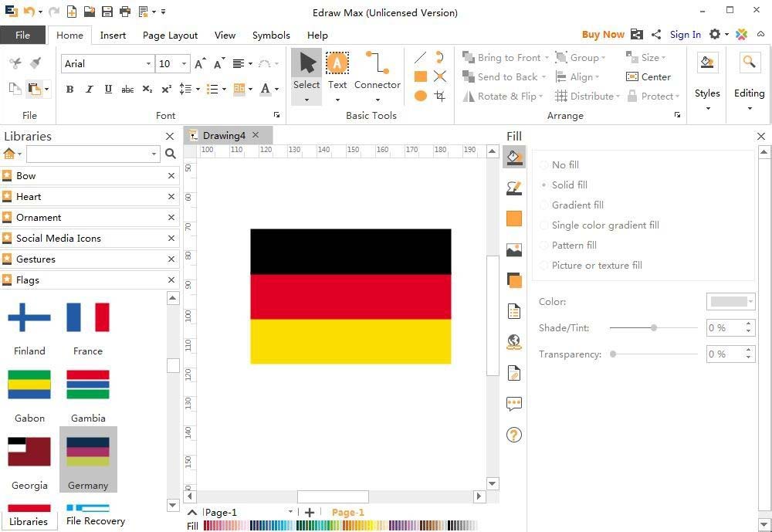Choose the Gradient fill radio option
Image resolution: width=772 pixels, height=532 pixels.
544,205
